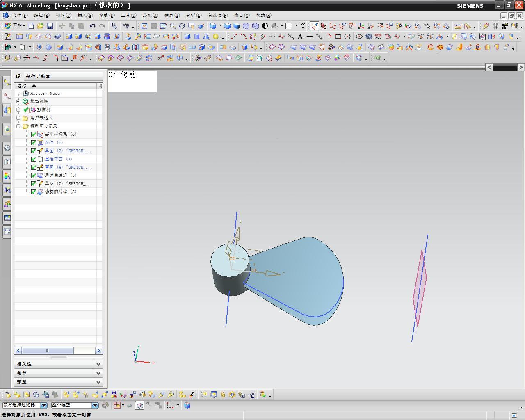Select the Polygon curve tool

point(347,37)
